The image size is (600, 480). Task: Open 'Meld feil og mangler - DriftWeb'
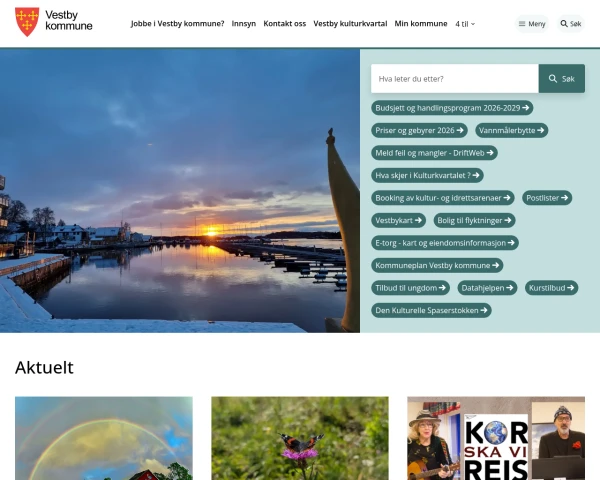click(x=434, y=153)
